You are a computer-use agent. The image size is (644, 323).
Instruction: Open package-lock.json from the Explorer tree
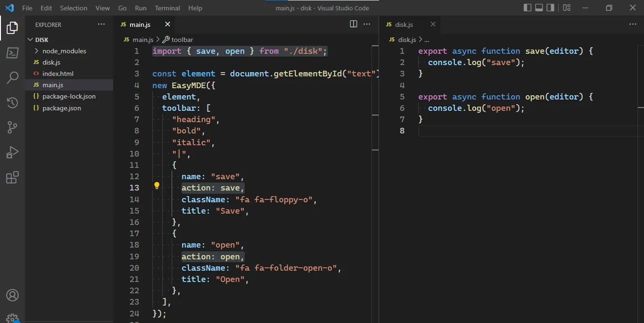point(69,96)
